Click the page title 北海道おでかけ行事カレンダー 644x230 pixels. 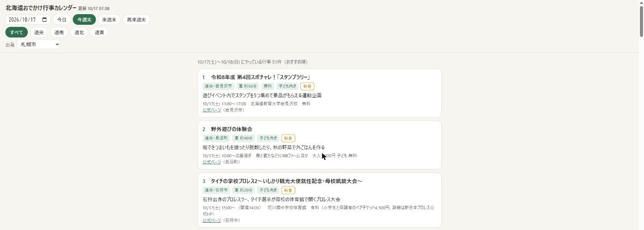(x=41, y=8)
